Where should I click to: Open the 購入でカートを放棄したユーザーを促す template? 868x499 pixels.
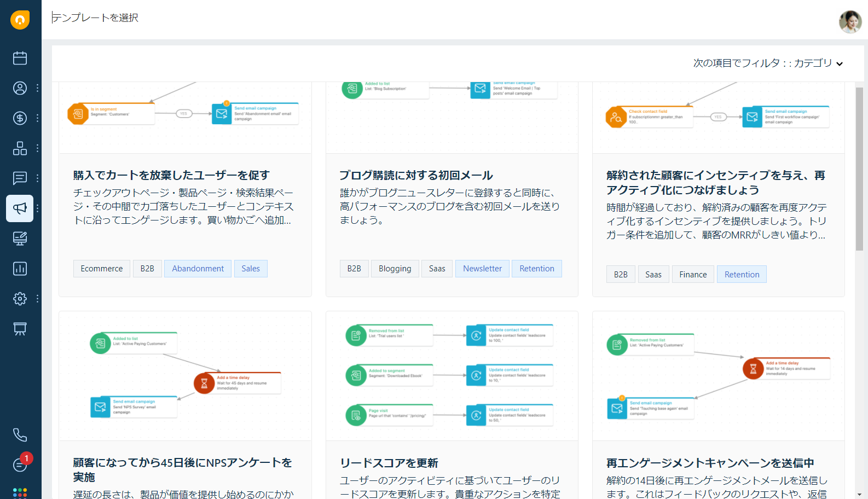[x=171, y=175]
